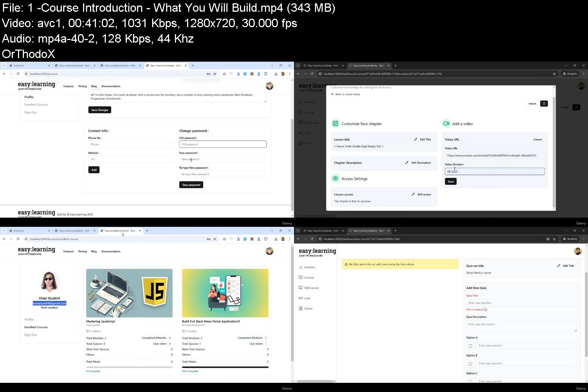Click the Save button under Video Duration

451,181
